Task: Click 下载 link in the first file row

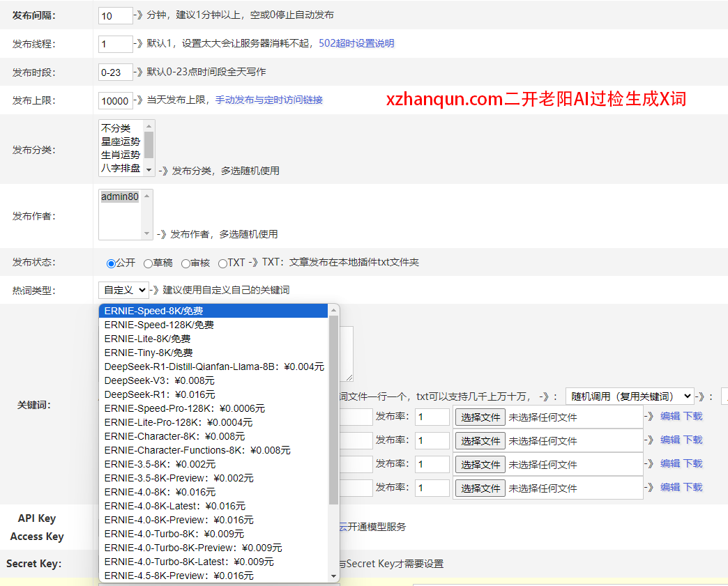Action: (x=692, y=416)
